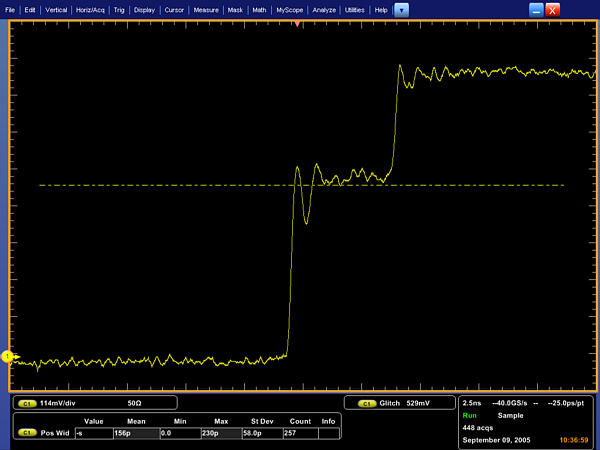Click the orange trigger position marker at top
Viewport: 600px width, 450px height.
point(296,22)
